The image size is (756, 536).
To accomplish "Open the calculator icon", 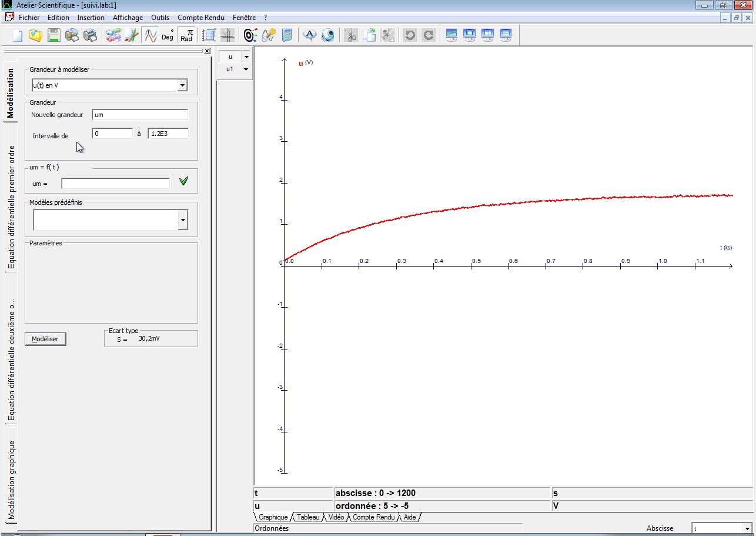I will pyautogui.click(x=287, y=35).
